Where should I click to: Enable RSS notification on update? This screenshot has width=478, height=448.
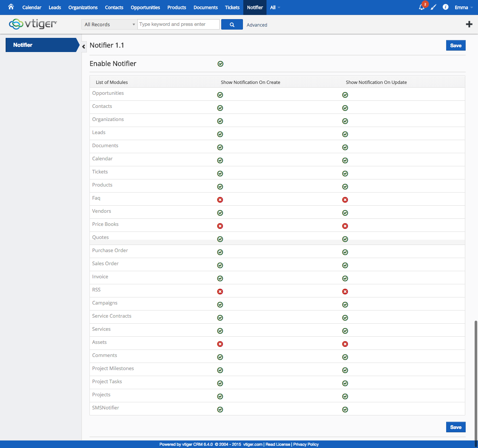point(345,292)
